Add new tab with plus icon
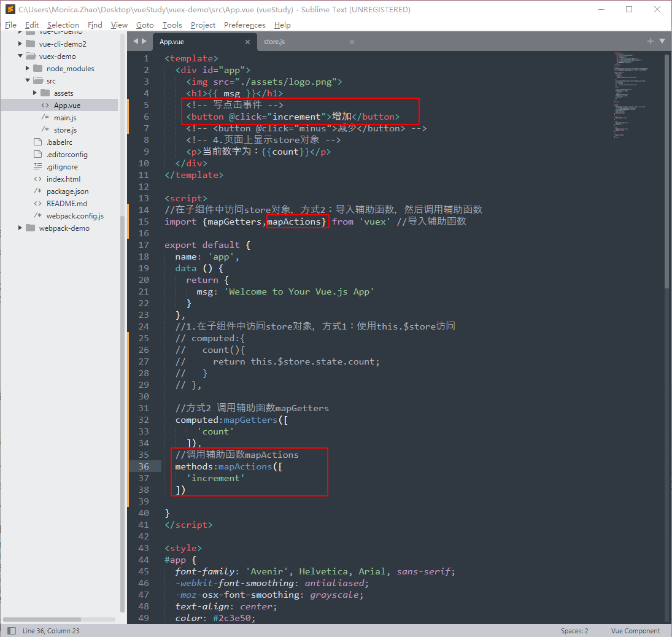 tap(650, 41)
